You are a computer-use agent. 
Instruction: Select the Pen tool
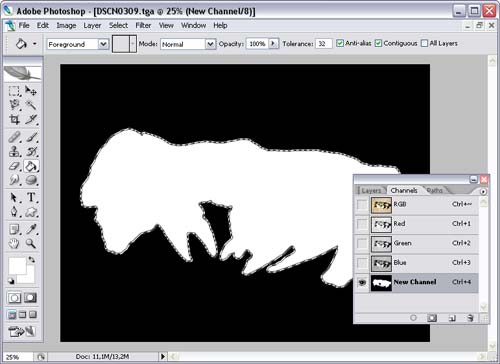click(x=14, y=212)
